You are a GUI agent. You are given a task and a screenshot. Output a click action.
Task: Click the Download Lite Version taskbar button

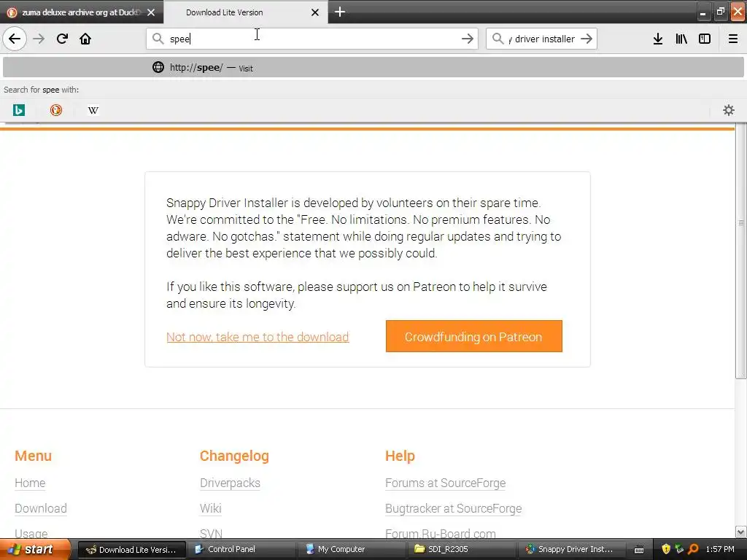click(131, 549)
